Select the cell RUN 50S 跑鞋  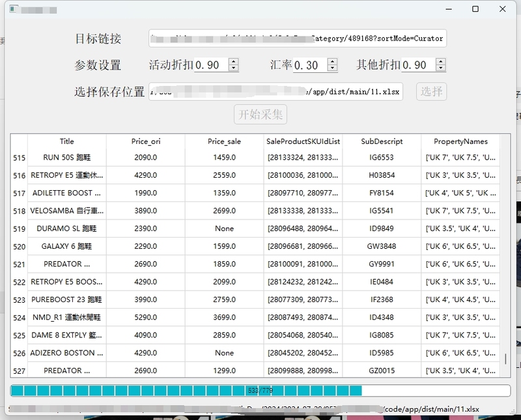[x=67, y=158]
